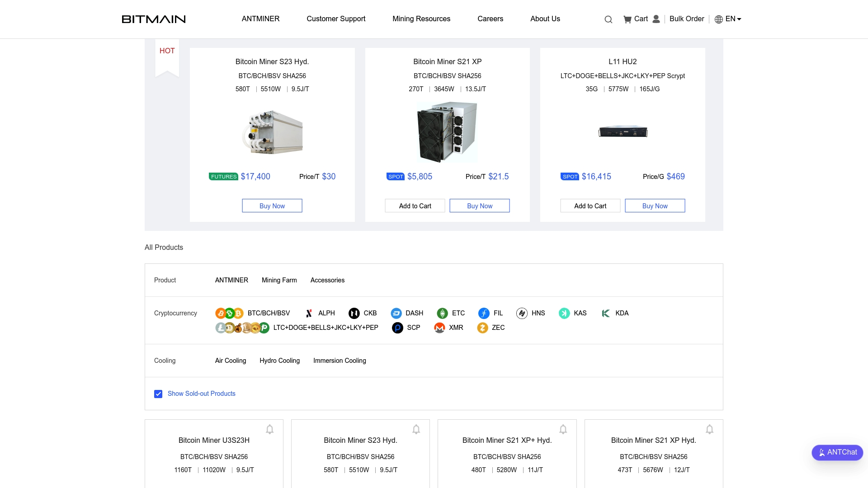868x488 pixels.
Task: Disable Show Sold-out Products checkbox
Action: tap(158, 394)
